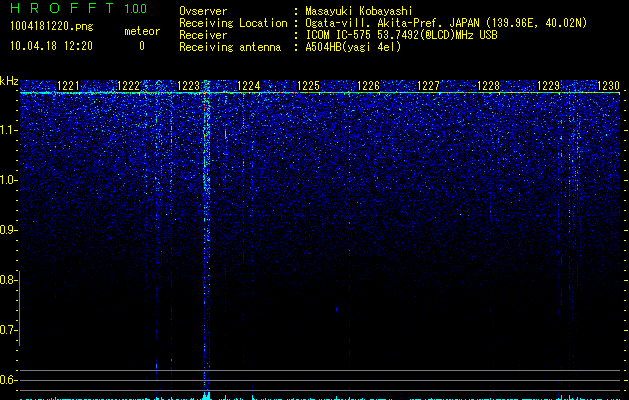Click the 1221 time marker
Image resolution: width=629 pixels, height=400 pixels.
[69, 86]
